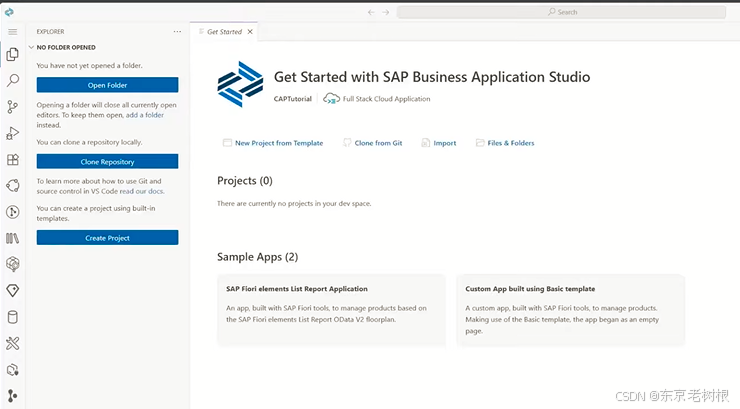This screenshot has width=740, height=409.
Task: Click the bottom git branch icon in activity bar
Action: [x=13, y=396]
